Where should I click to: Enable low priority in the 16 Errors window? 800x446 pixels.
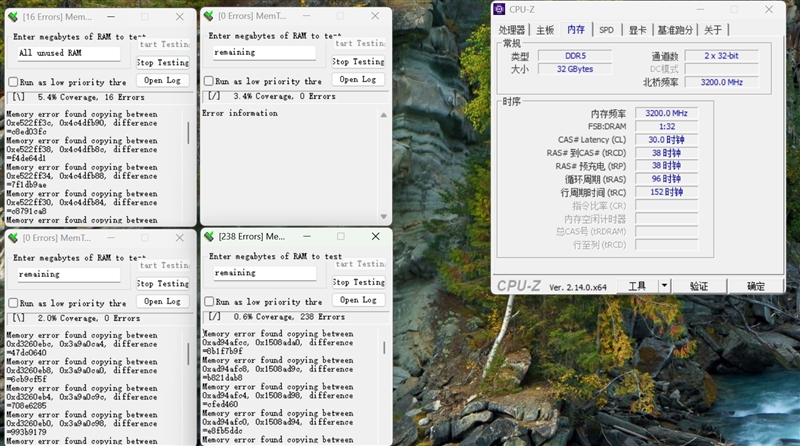pos(13,82)
